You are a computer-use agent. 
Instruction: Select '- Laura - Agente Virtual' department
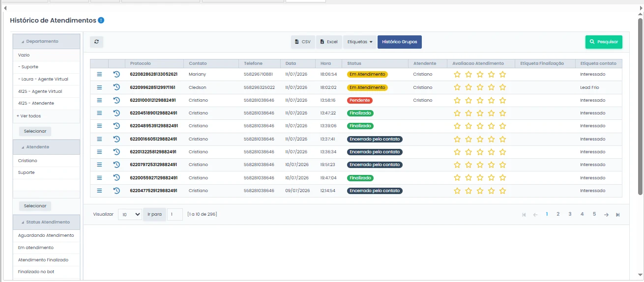(x=47, y=79)
